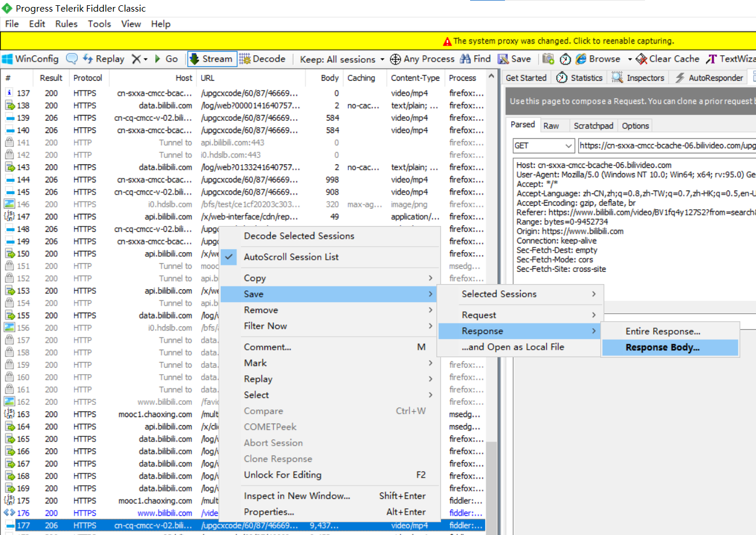This screenshot has height=535, width=756.
Task: Open the File menu
Action: coord(12,24)
